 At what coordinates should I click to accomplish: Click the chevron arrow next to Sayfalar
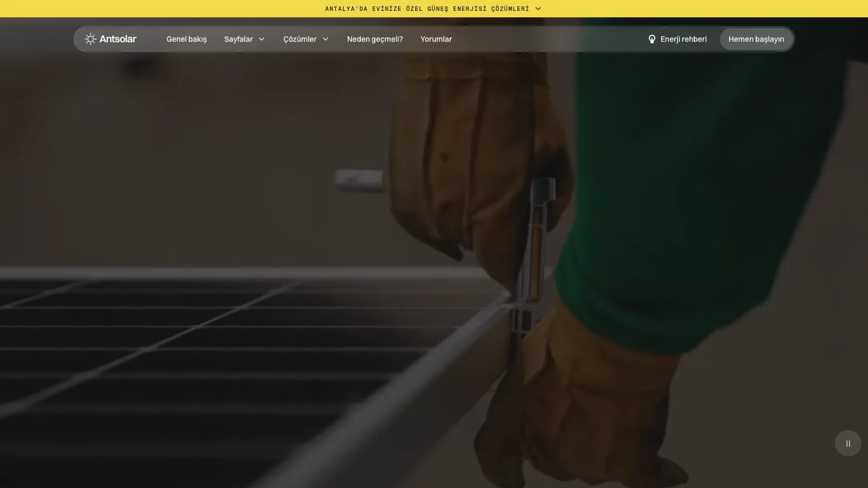point(261,39)
